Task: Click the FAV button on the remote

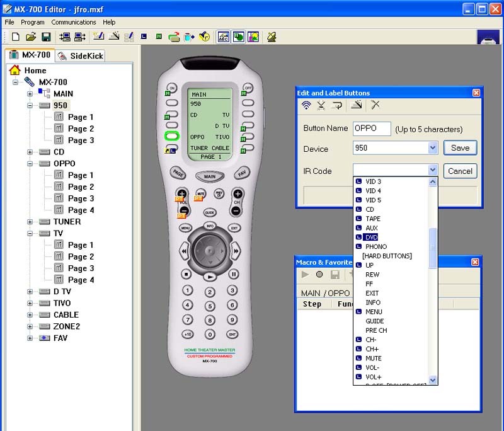Action: pyautogui.click(x=242, y=173)
